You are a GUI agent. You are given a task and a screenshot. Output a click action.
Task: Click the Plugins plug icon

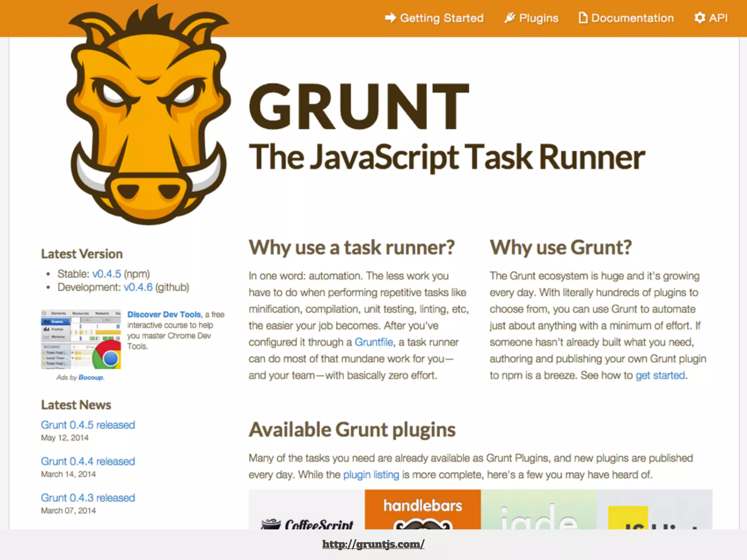click(x=510, y=17)
